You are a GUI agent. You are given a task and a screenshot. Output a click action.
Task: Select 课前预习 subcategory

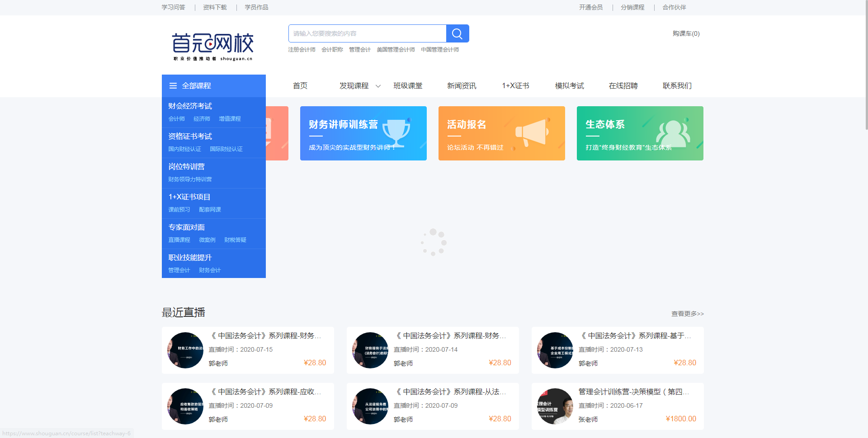click(x=179, y=210)
